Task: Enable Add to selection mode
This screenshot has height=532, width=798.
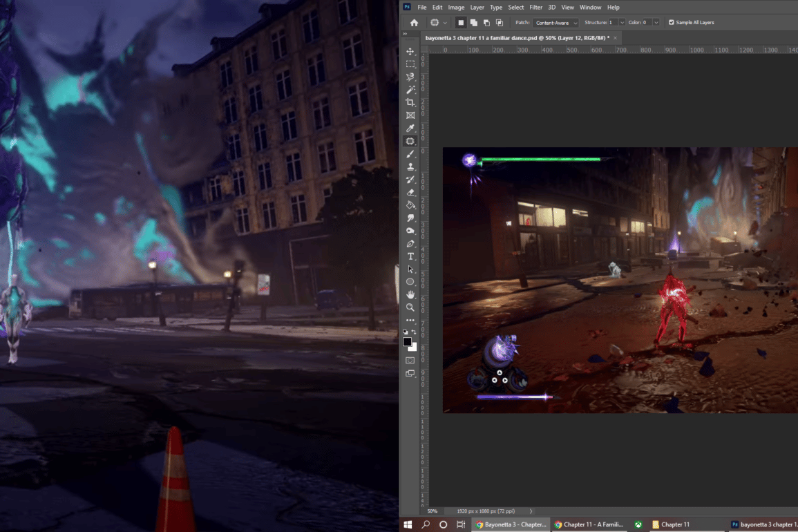Action: click(473, 23)
